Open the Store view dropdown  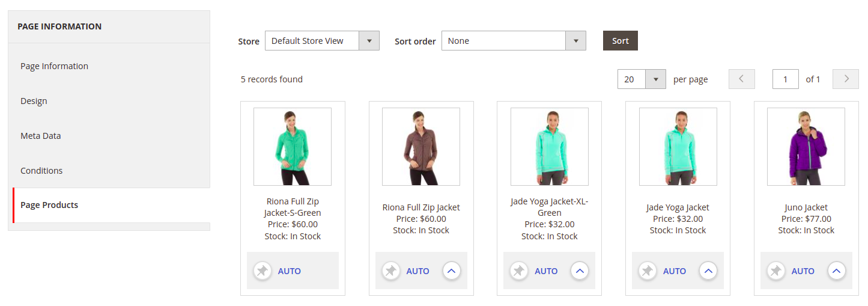(x=322, y=41)
